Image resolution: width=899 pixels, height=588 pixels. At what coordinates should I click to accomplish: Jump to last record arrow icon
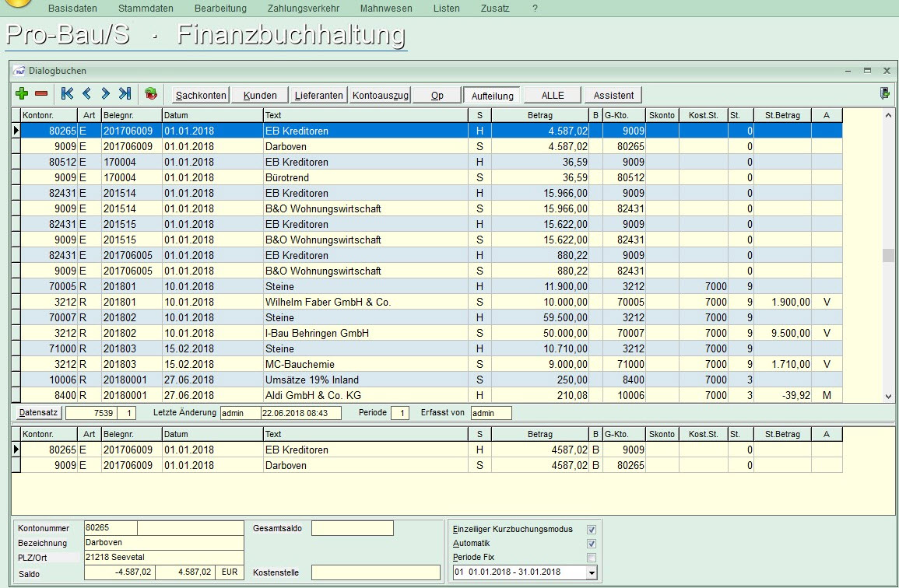125,94
